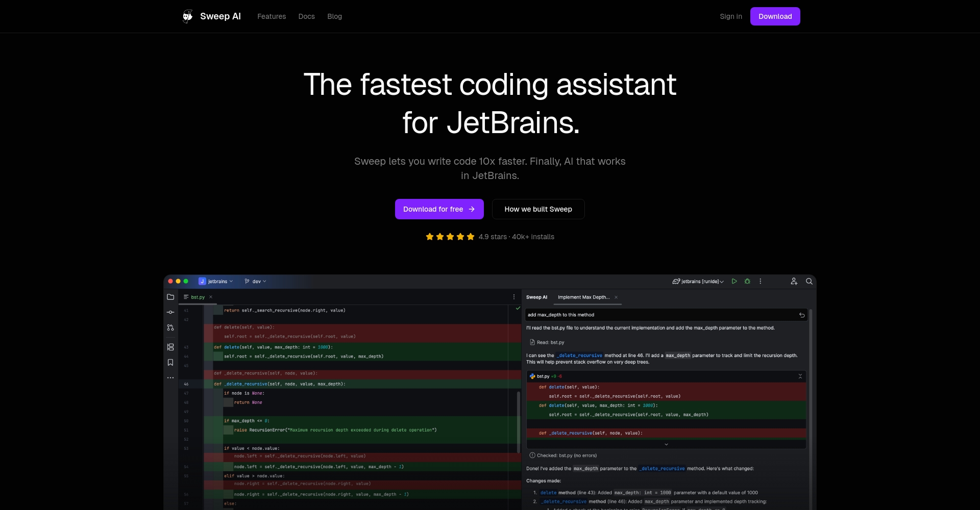Screen dimensions: 980x510
Task: Click editor line number 46
Action: tap(186, 384)
